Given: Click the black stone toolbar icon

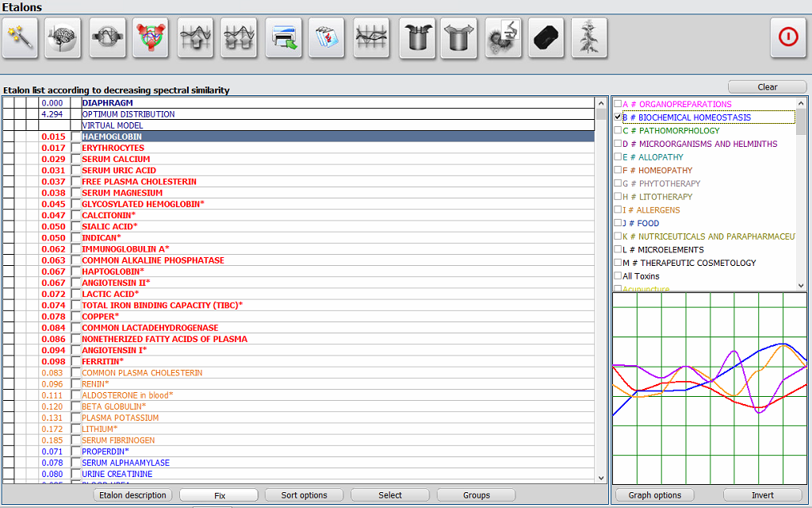Looking at the screenshot, I should [x=547, y=37].
